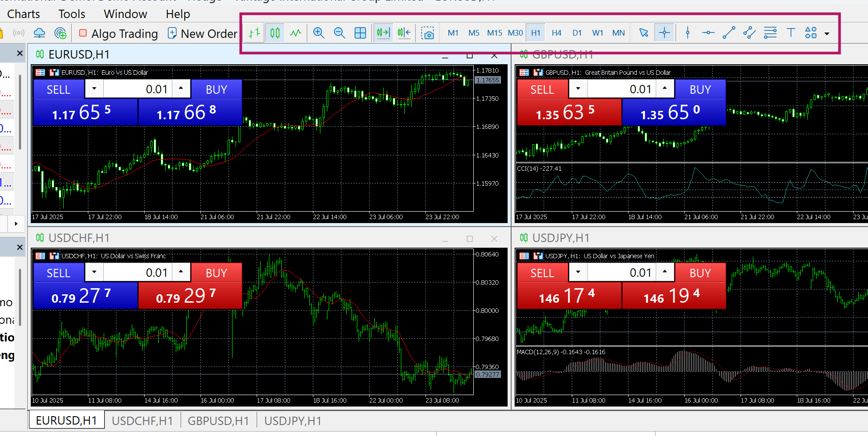Select candlestick chart display icon

click(275, 33)
